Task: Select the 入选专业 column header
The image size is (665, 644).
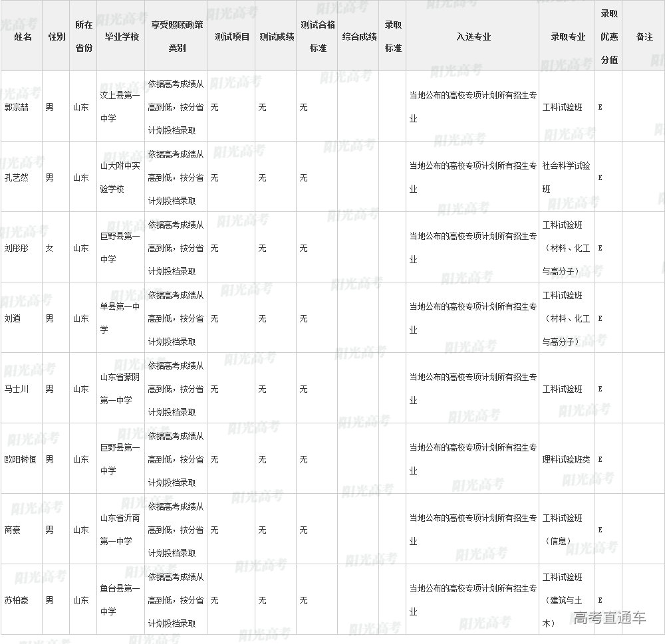Action: coord(473,37)
